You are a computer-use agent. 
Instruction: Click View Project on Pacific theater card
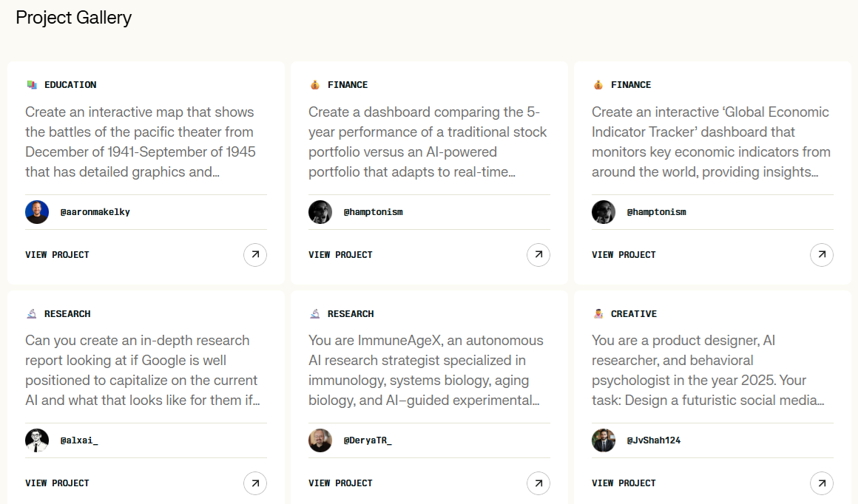coord(57,255)
